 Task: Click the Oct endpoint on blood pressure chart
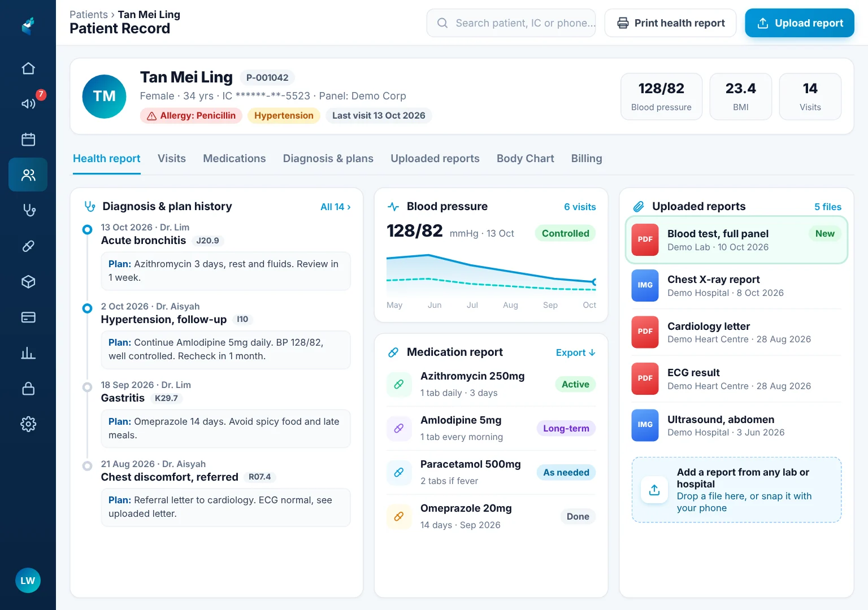[594, 282]
